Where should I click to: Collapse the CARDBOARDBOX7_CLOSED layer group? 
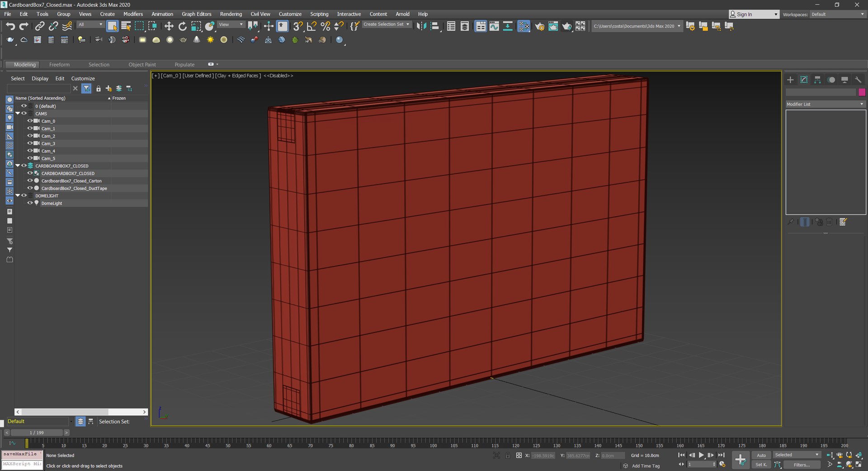18,166
